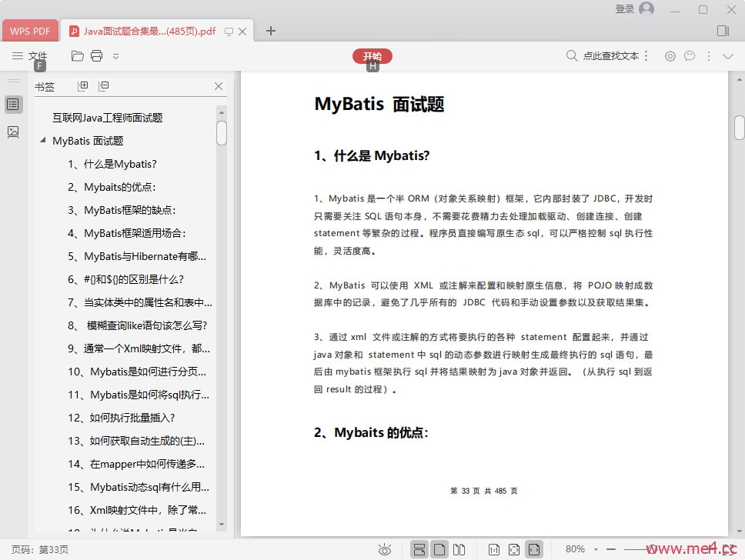Viewport: 745px width, 560px height.
Task: Toggle two-page view mode
Action: 459,549
